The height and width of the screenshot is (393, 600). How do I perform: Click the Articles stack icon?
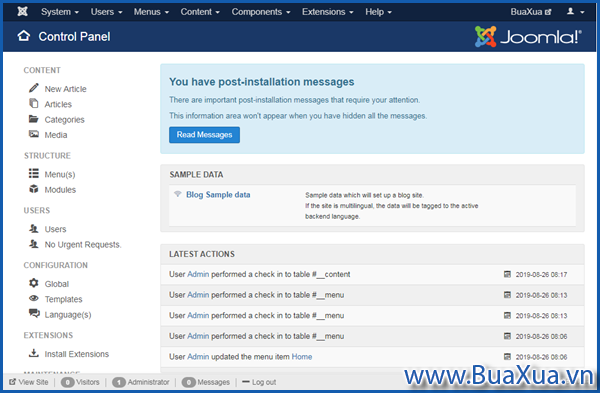click(34, 103)
